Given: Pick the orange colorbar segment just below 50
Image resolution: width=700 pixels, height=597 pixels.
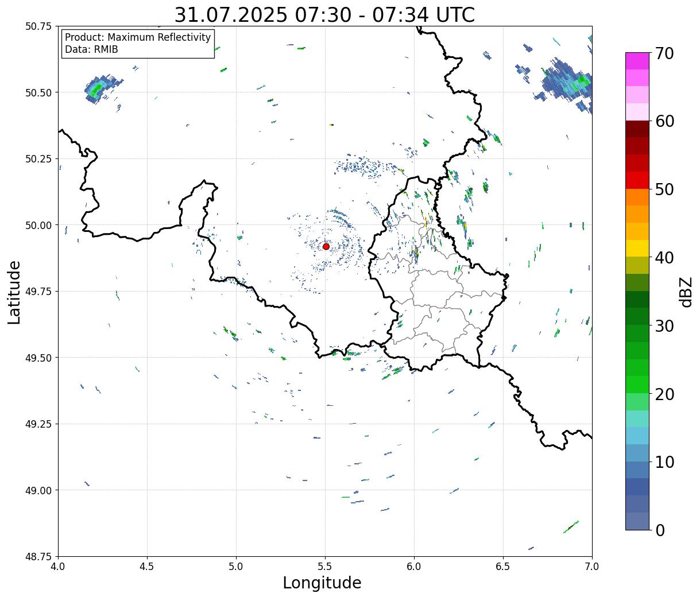Looking at the screenshot, I should coord(637,197).
